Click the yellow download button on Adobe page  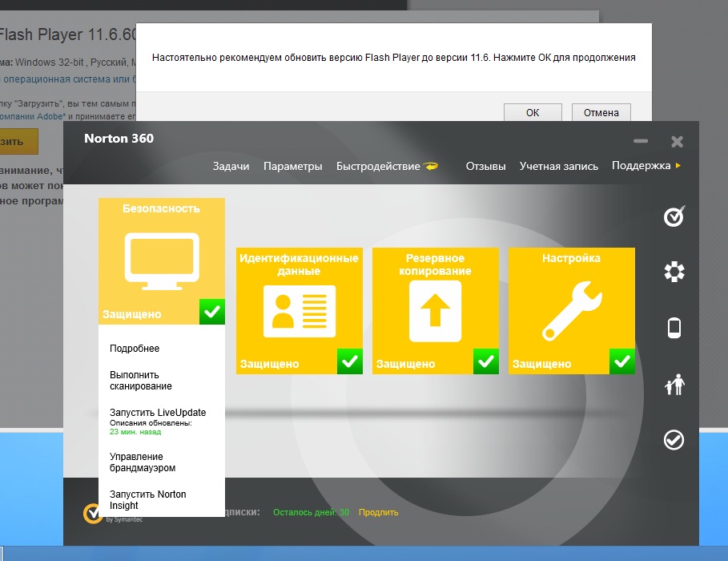click(x=18, y=142)
